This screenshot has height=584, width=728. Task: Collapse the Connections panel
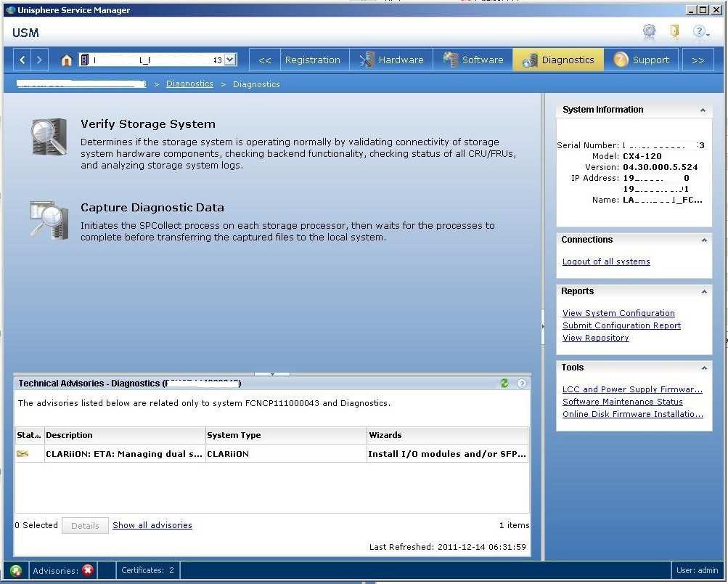coord(704,240)
